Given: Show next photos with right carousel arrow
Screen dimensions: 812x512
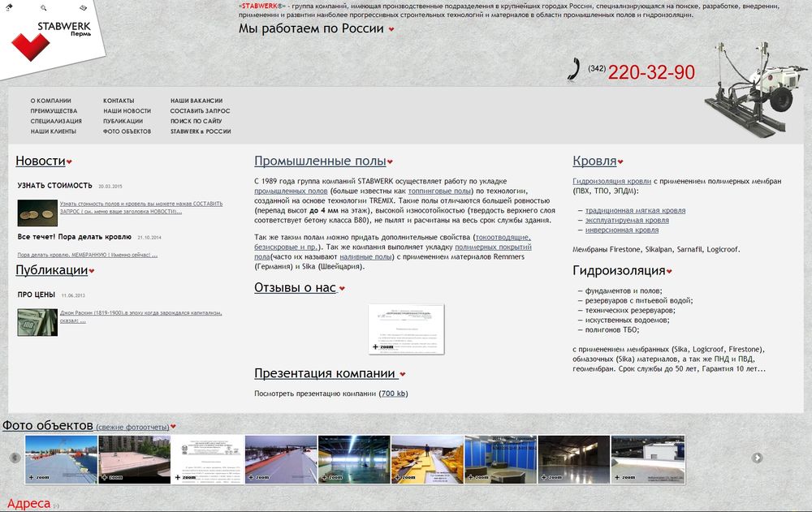Looking at the screenshot, I should tap(757, 458).
